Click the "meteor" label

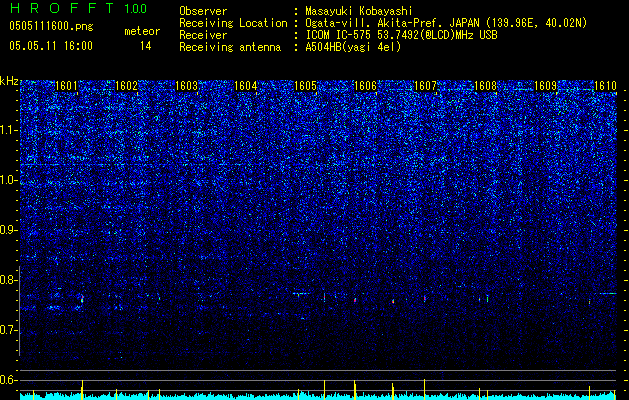[142, 31]
